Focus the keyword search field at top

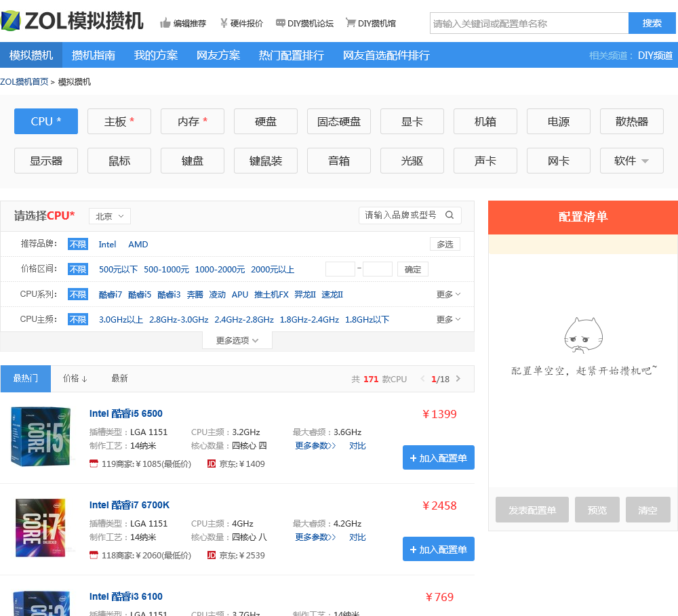pyautogui.click(x=529, y=23)
